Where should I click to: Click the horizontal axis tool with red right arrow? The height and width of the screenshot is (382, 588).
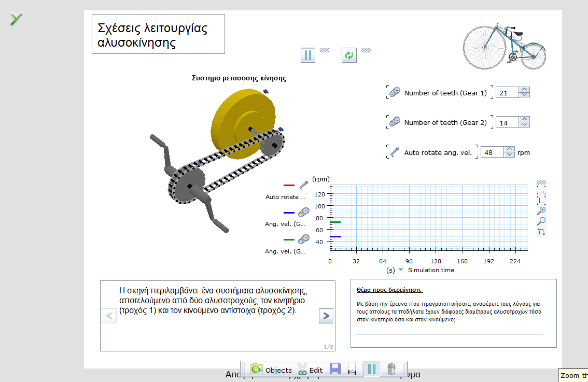click(x=541, y=190)
